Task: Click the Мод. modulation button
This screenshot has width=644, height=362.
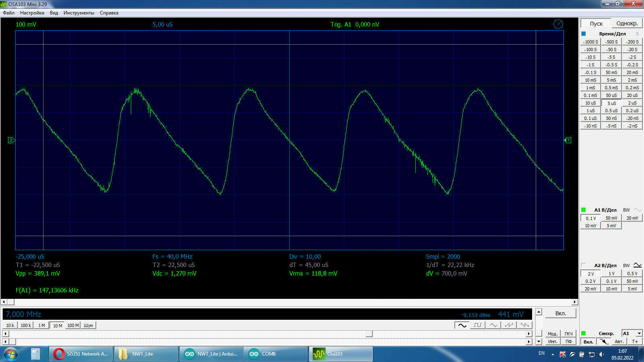Action: click(x=553, y=334)
